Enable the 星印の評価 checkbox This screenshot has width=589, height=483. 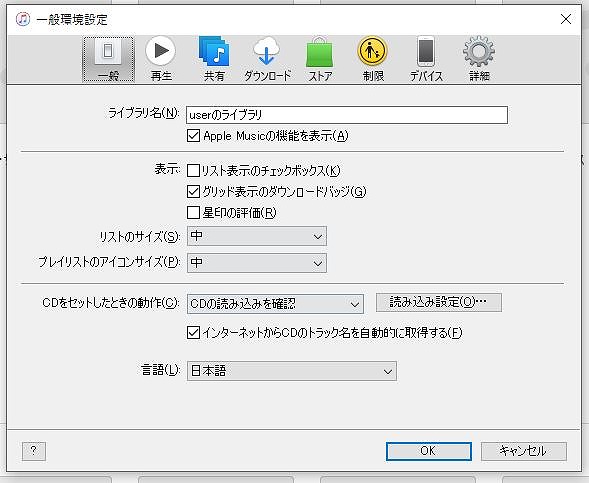[193, 213]
